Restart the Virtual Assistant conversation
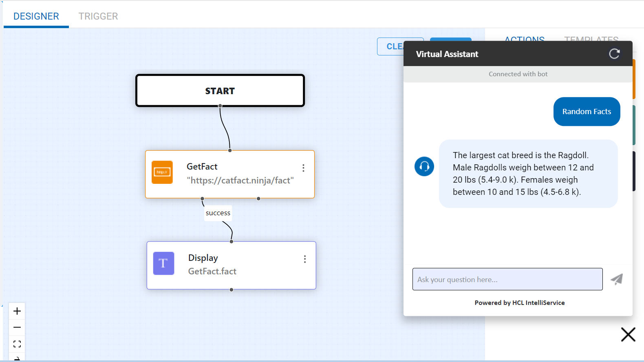Image resolution: width=644 pixels, height=362 pixels. tap(614, 54)
